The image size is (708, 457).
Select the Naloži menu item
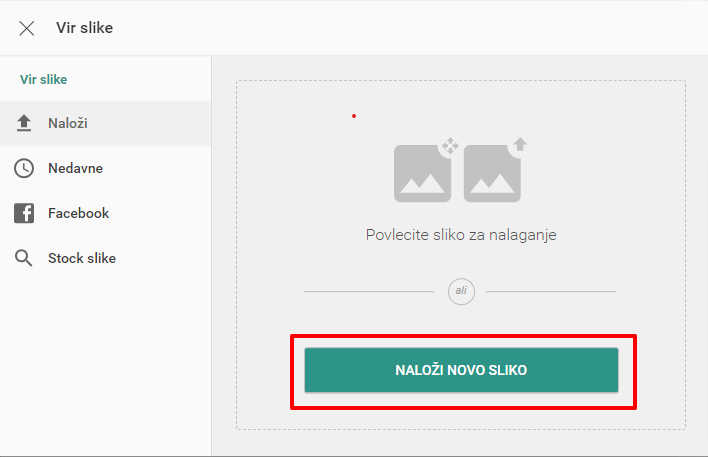coord(106,123)
